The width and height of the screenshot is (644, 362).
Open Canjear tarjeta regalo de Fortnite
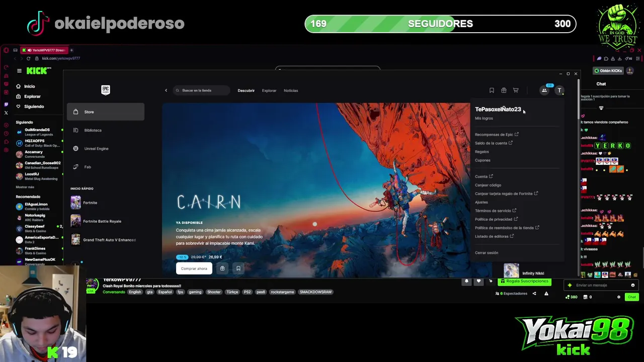[506, 194]
